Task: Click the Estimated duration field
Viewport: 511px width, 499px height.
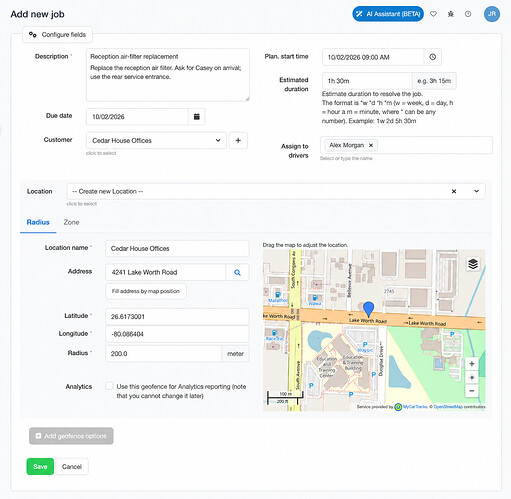Action: tap(367, 81)
